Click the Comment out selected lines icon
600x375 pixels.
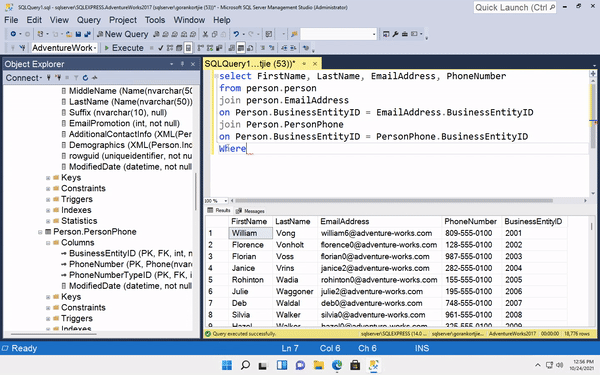point(262,48)
